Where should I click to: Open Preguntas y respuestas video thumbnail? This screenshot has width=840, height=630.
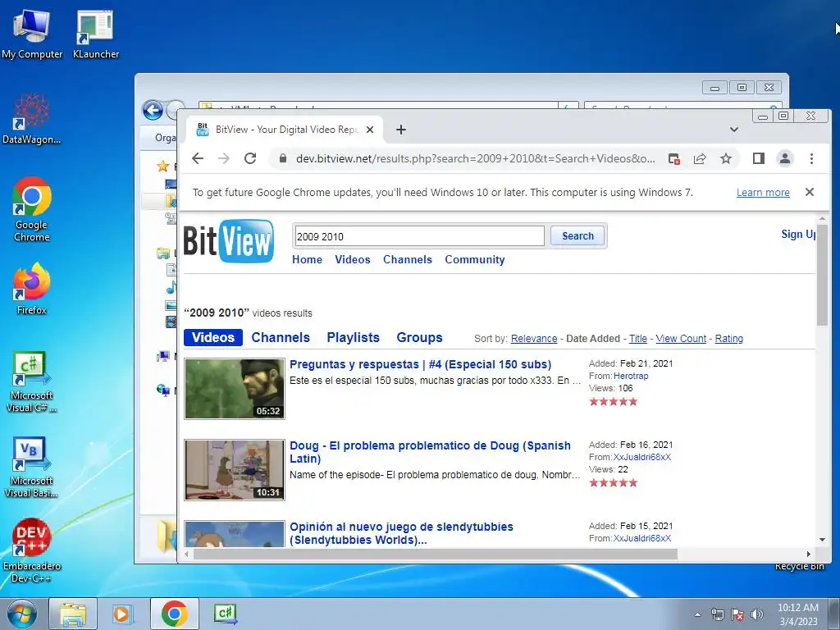coord(235,388)
